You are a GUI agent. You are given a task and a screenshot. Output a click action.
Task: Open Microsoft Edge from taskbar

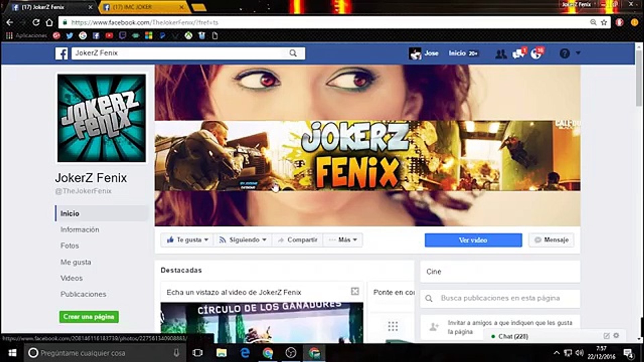pyautogui.click(x=245, y=353)
